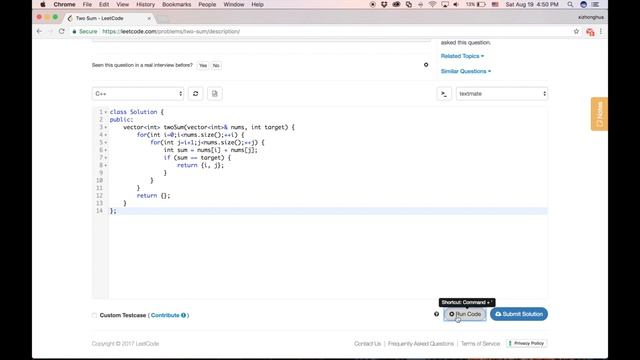Screen dimensions: 640x360
Task: Click the input source flag icon
Action: pyautogui.click(x=495, y=4)
